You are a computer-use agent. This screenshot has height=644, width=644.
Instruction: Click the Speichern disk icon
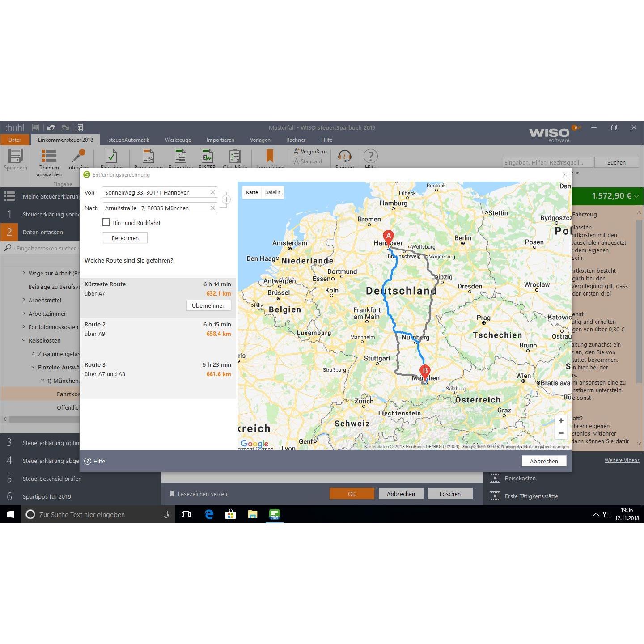tap(15, 156)
